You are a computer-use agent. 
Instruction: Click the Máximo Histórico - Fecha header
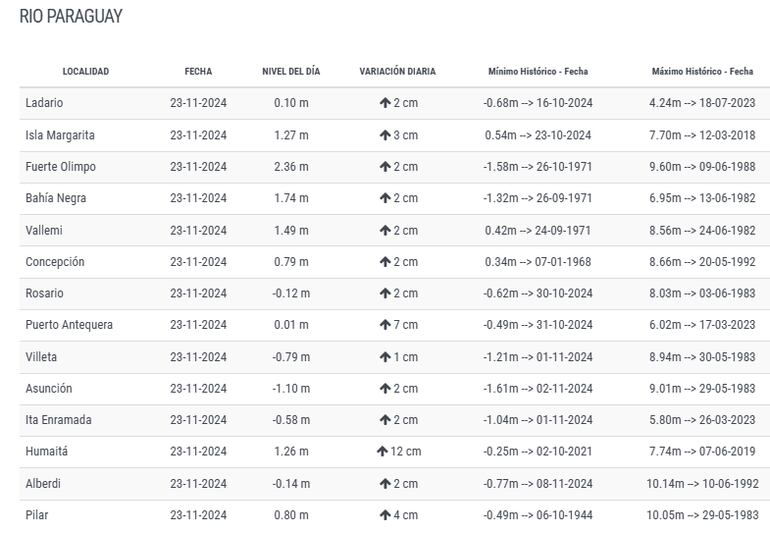click(x=702, y=72)
